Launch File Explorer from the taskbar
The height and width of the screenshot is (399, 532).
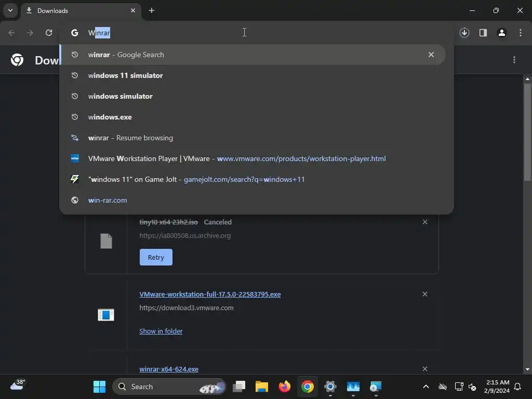262,387
